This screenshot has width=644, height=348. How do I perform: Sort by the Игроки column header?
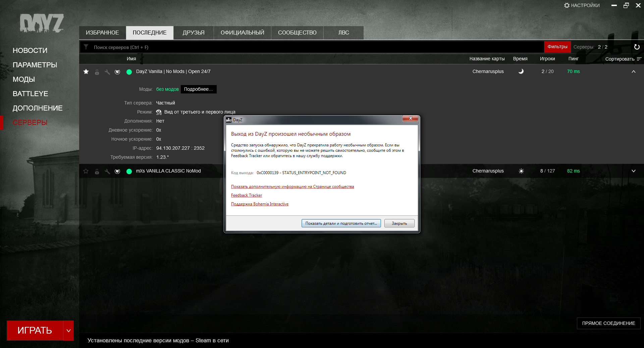coord(547,59)
